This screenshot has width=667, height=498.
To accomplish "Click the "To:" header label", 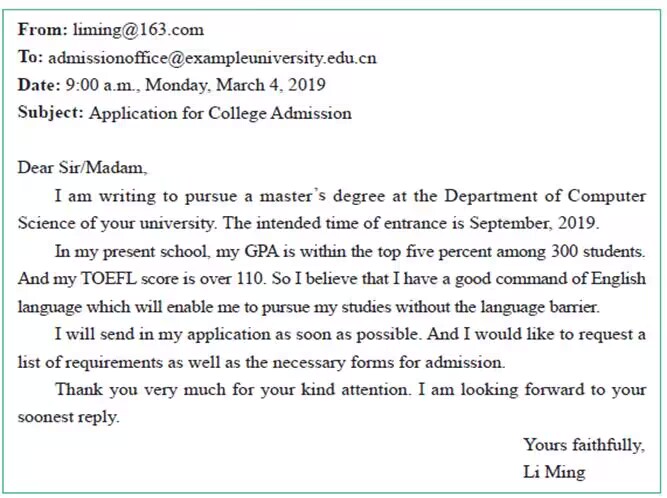I will point(31,58).
